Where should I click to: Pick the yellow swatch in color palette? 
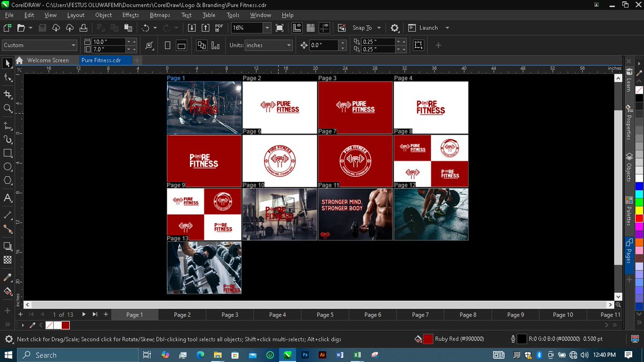tap(639, 210)
